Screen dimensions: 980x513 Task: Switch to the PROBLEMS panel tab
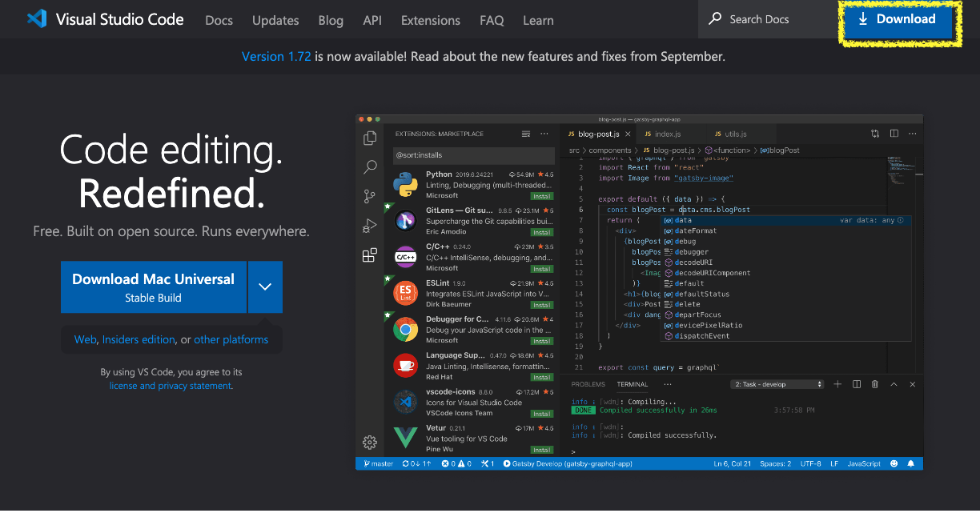(588, 385)
